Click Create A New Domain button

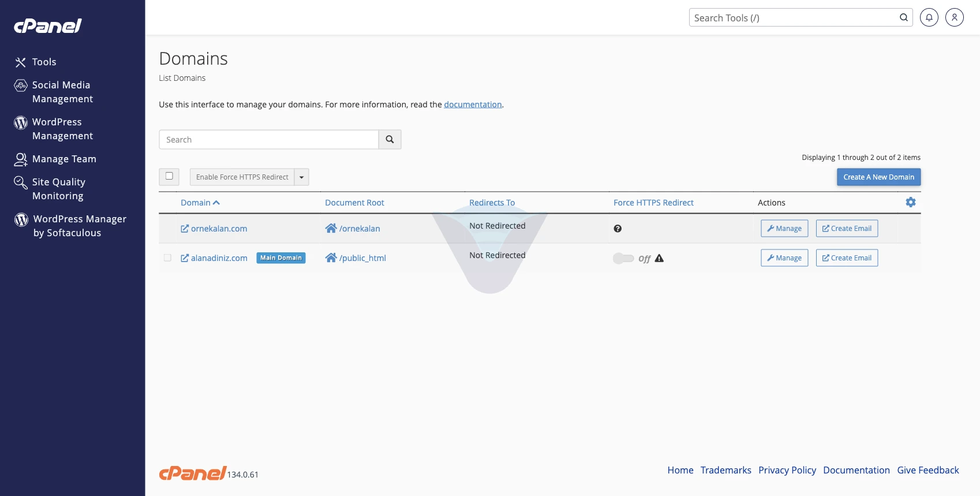click(x=878, y=177)
